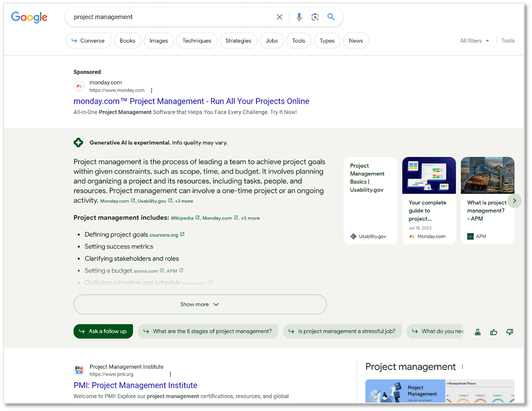Ask about the 5 stages of project management
This screenshot has height=411, width=532.
pos(208,331)
